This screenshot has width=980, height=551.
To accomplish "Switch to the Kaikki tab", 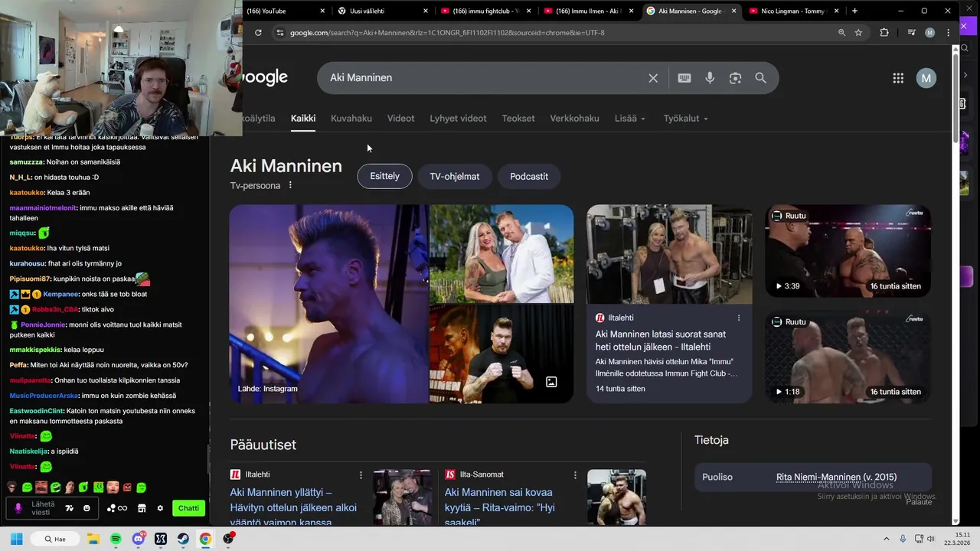I will (303, 119).
